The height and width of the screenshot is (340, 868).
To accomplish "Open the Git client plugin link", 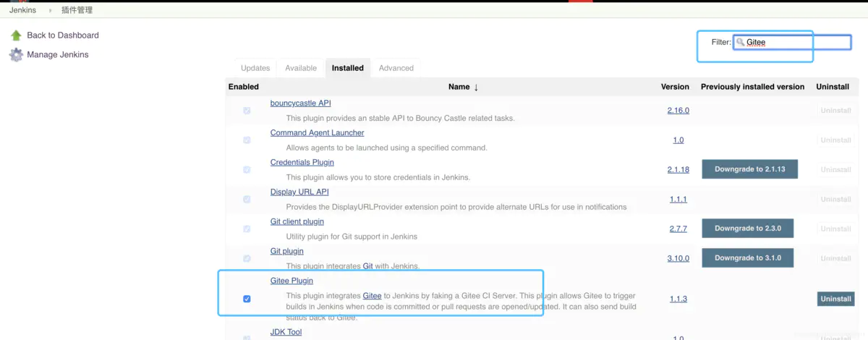I will (x=297, y=221).
